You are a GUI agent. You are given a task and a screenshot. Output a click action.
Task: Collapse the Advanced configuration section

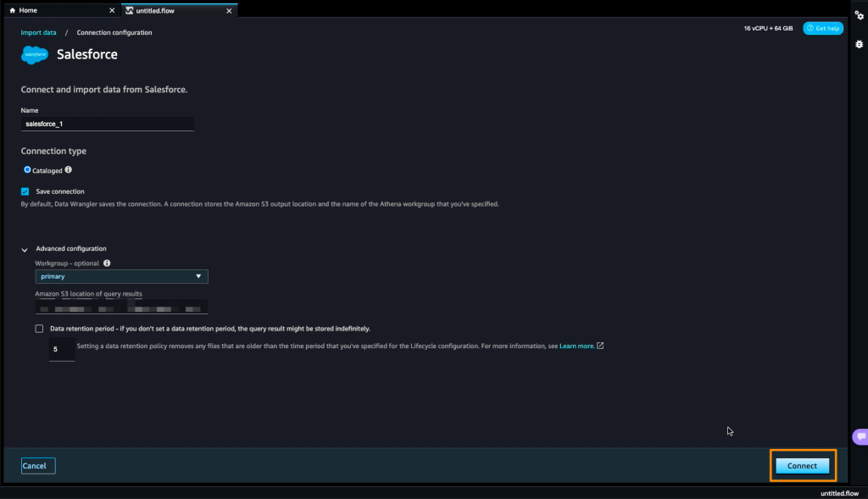click(25, 249)
